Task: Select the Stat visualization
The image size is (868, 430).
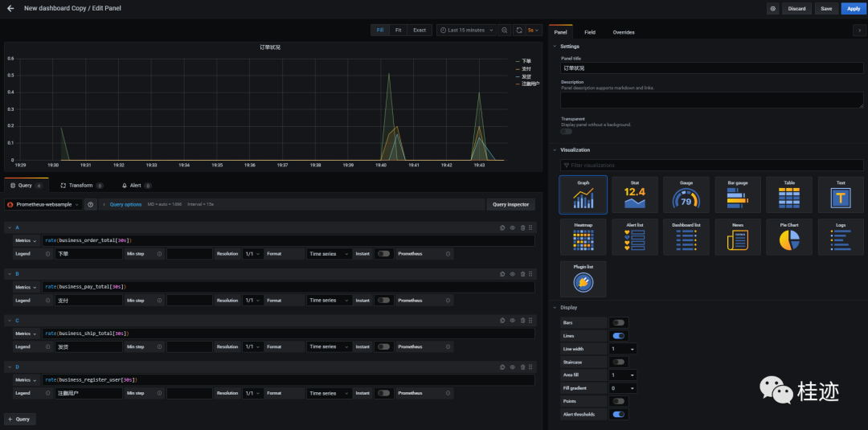Action: [x=634, y=195]
